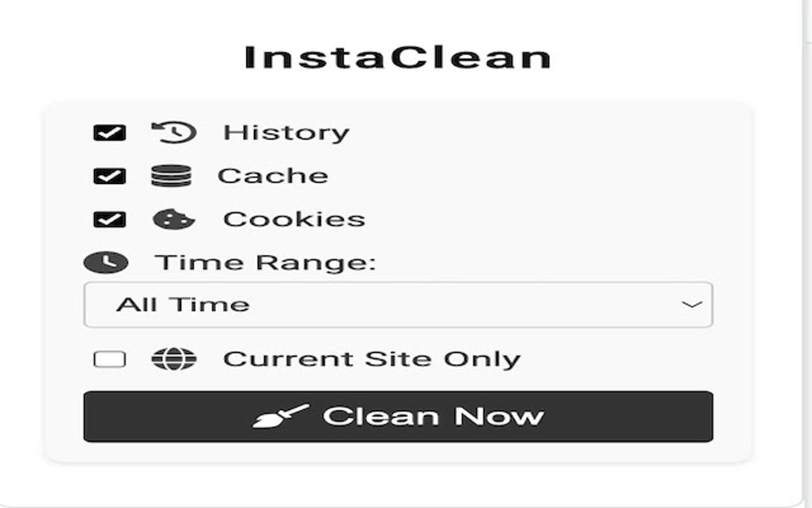Image resolution: width=812 pixels, height=508 pixels.
Task: Click the Cache text label
Action: 273,176
